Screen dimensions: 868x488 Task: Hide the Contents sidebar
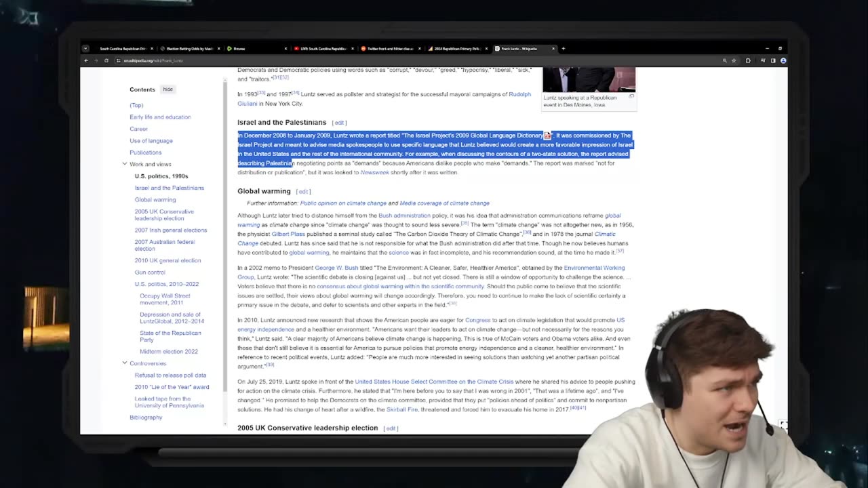pos(167,89)
